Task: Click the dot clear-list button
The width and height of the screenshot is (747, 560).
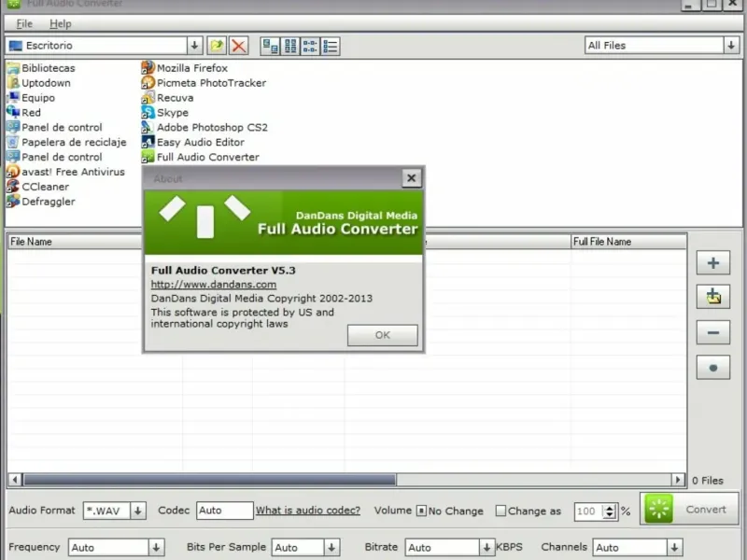Action: 713,367
